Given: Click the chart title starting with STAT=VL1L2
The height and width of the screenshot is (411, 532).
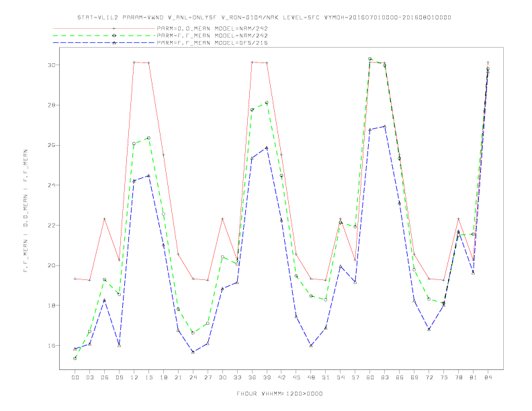Looking at the screenshot, I should [264, 17].
